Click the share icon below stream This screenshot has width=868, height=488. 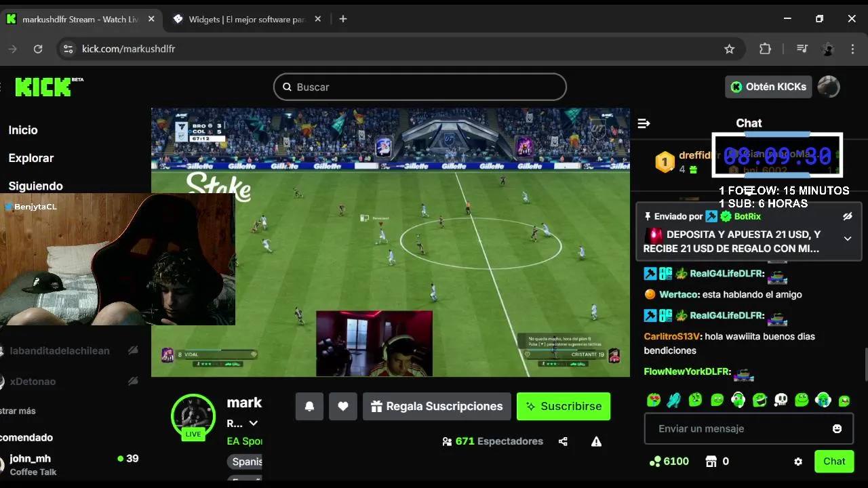pyautogui.click(x=563, y=441)
